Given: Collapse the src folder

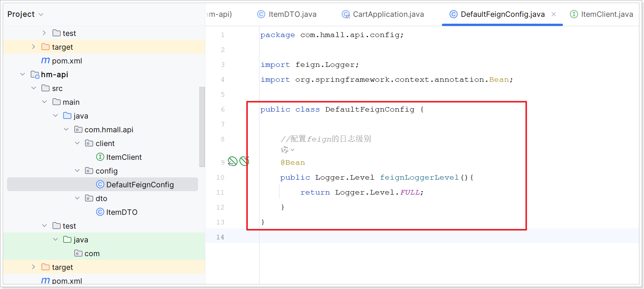Looking at the screenshot, I should (x=34, y=88).
